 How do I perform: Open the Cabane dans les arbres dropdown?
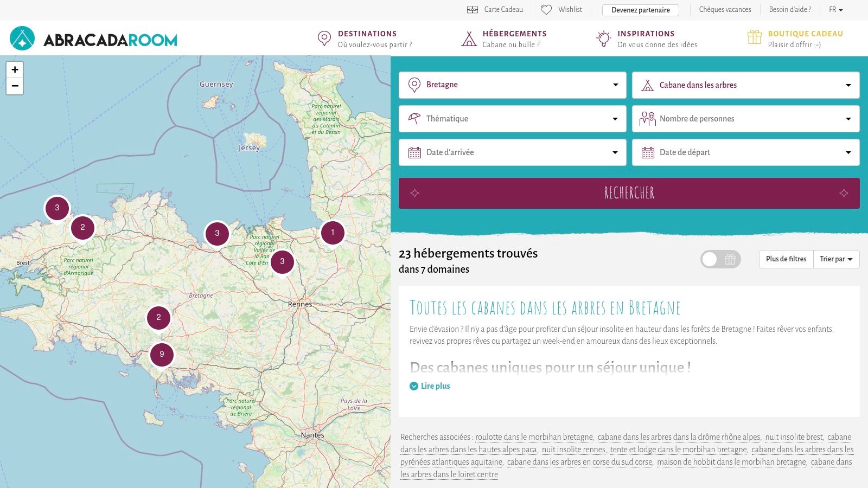[745, 85]
